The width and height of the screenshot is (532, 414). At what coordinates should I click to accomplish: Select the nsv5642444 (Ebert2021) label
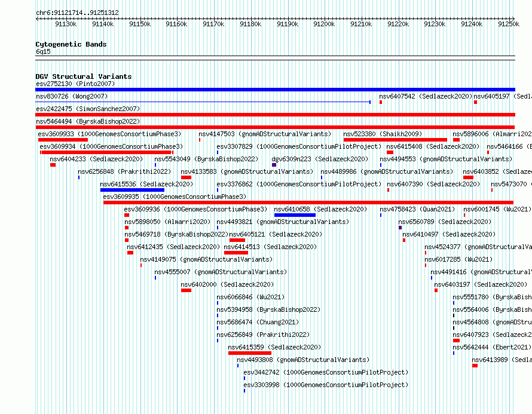[493, 347]
